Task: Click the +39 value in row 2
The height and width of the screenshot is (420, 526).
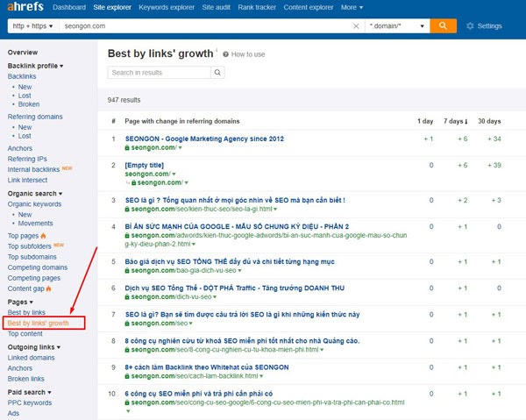Action: tap(494, 166)
